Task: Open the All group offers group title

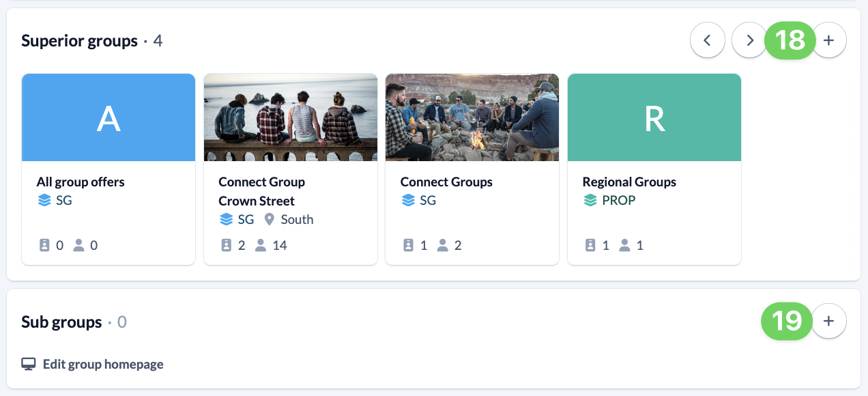Action: pos(81,182)
